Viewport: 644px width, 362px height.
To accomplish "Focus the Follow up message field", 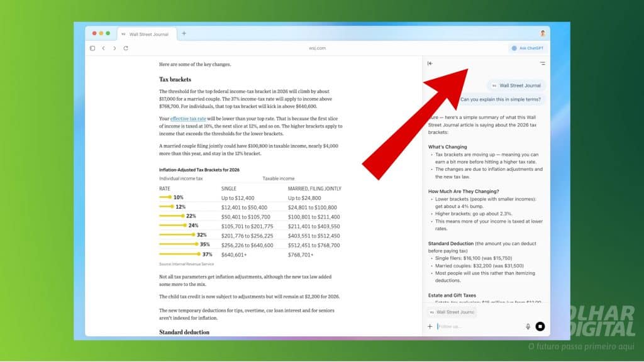I will 478,326.
